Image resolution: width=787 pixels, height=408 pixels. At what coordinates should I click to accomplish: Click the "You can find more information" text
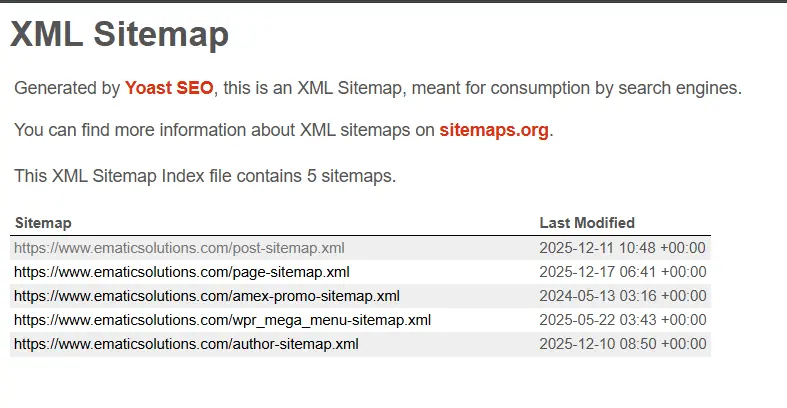pyautogui.click(x=150, y=131)
